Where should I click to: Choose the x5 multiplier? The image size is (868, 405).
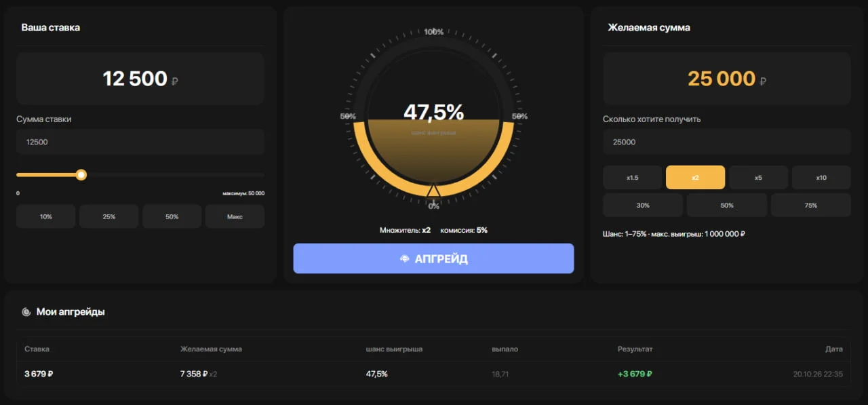(758, 178)
